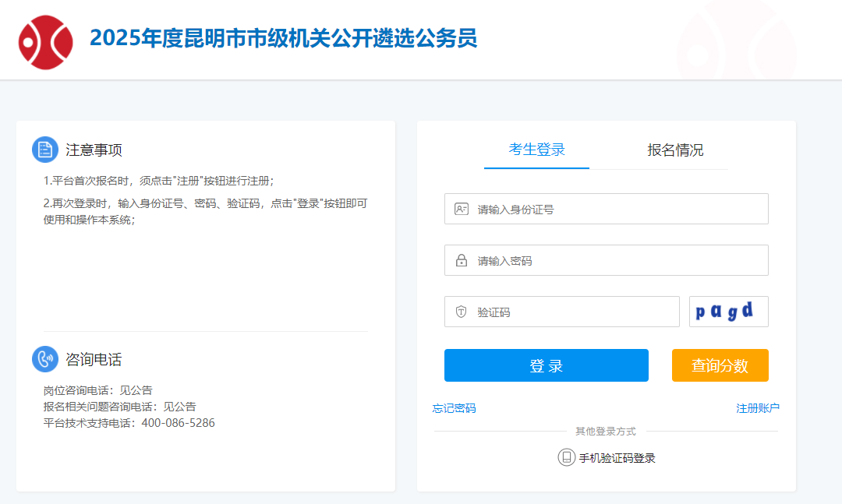
Task: Click the orange 查询分数 button
Action: pos(720,365)
